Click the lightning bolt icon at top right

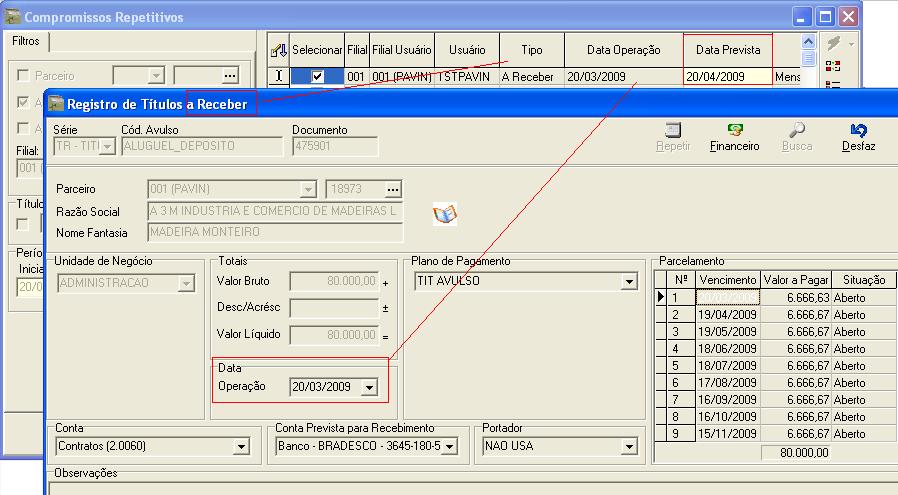coord(833,44)
